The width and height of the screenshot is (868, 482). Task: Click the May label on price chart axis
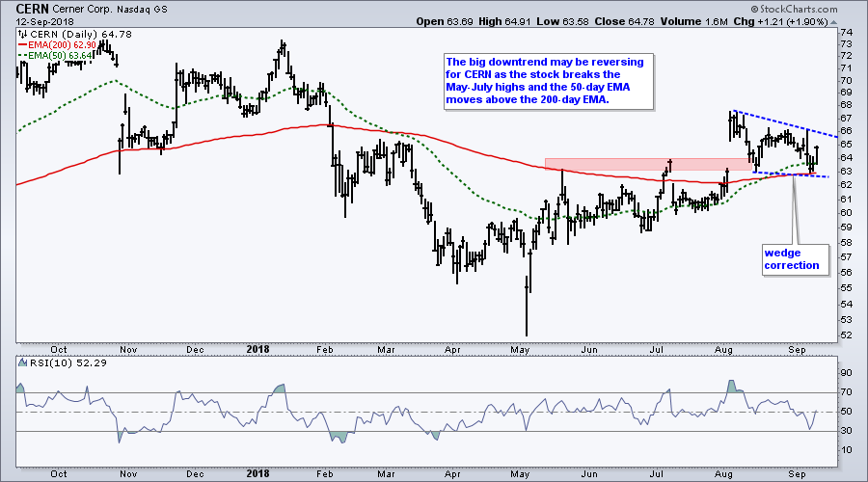tap(520, 350)
